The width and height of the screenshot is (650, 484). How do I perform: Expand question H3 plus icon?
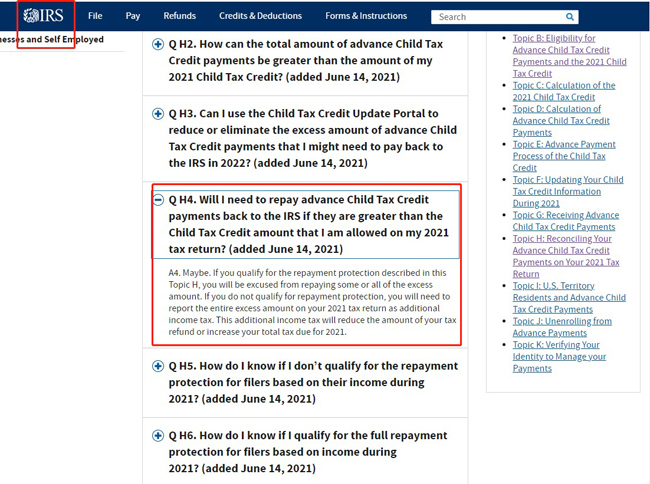[158, 114]
